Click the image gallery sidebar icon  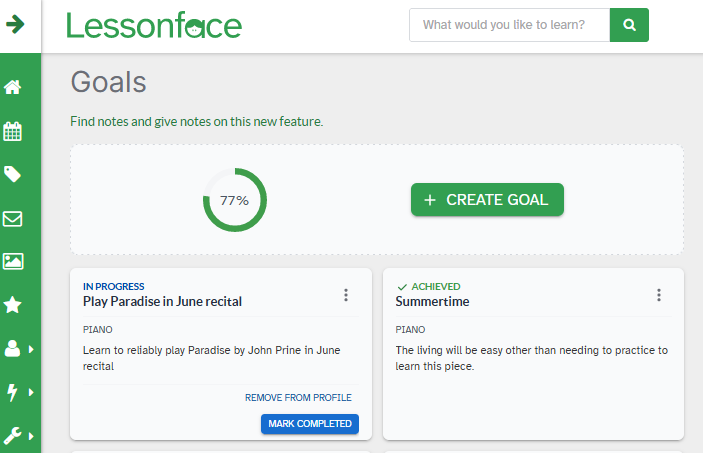pyautogui.click(x=14, y=261)
